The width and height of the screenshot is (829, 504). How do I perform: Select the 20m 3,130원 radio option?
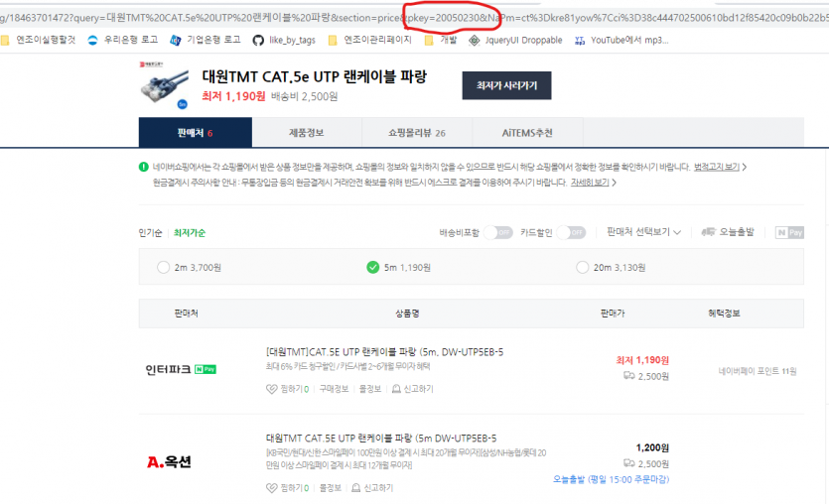click(x=582, y=267)
